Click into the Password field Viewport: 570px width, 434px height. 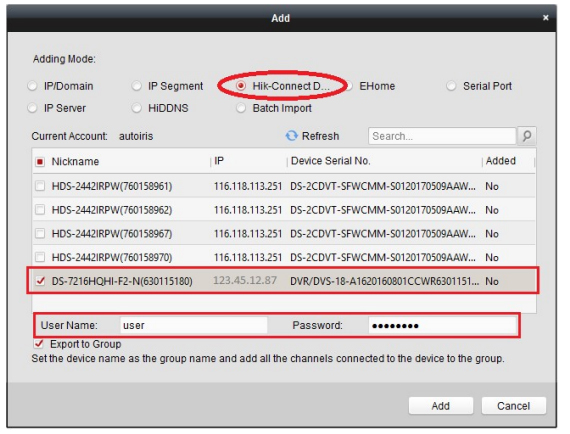442,325
